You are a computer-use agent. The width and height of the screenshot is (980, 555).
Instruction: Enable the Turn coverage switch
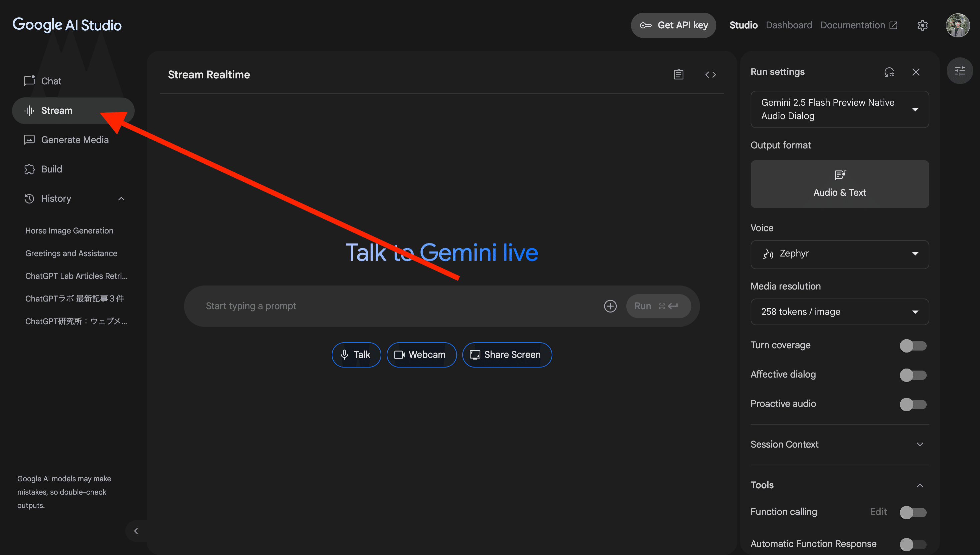click(x=913, y=346)
